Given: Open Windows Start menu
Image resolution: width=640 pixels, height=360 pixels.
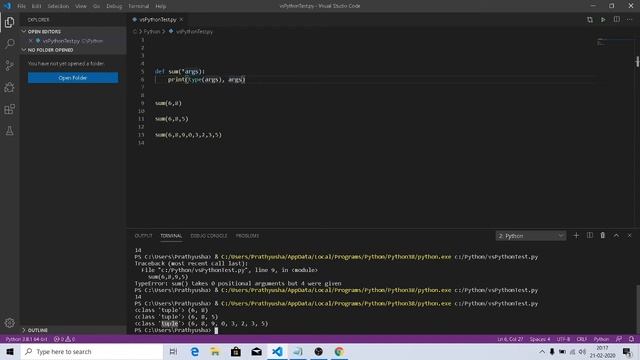Looking at the screenshot, I should coord(10,351).
